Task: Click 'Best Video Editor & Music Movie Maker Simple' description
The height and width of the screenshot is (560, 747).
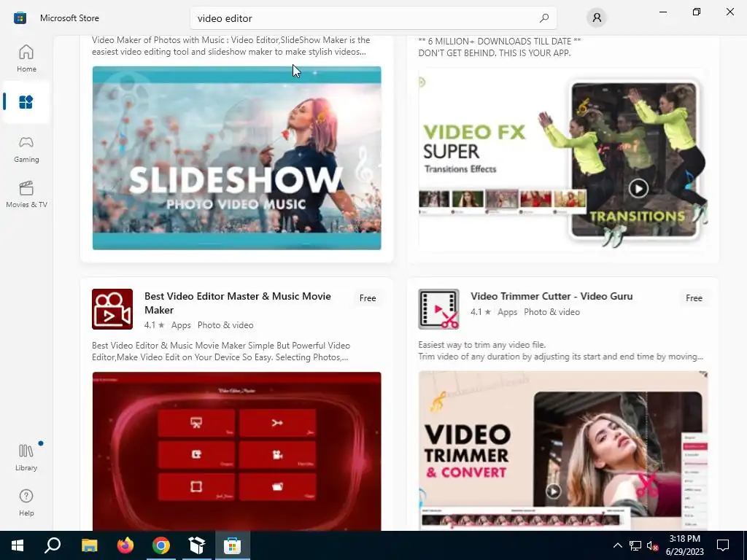Action: click(220, 351)
